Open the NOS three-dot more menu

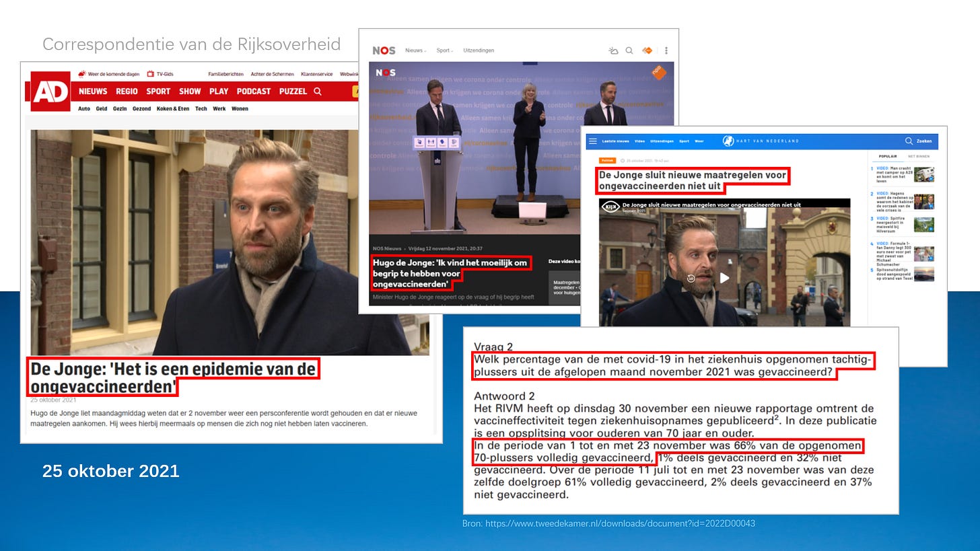[x=666, y=50]
